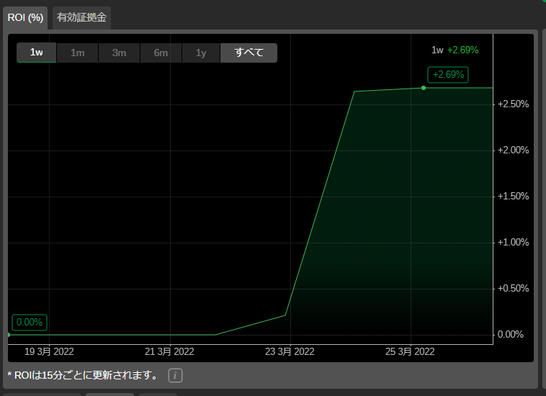Show all data with すべて button
The image size is (546, 396).
click(249, 53)
